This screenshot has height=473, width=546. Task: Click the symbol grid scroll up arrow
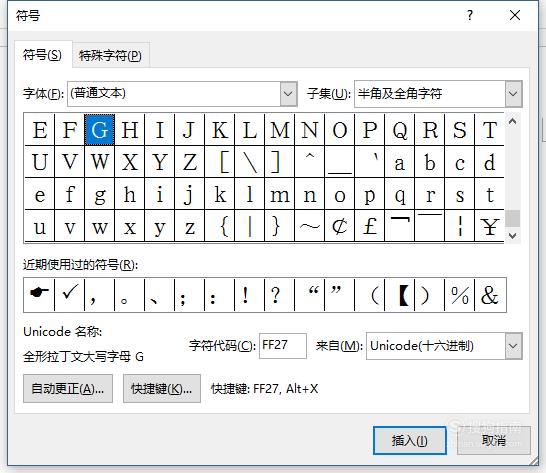click(x=513, y=122)
